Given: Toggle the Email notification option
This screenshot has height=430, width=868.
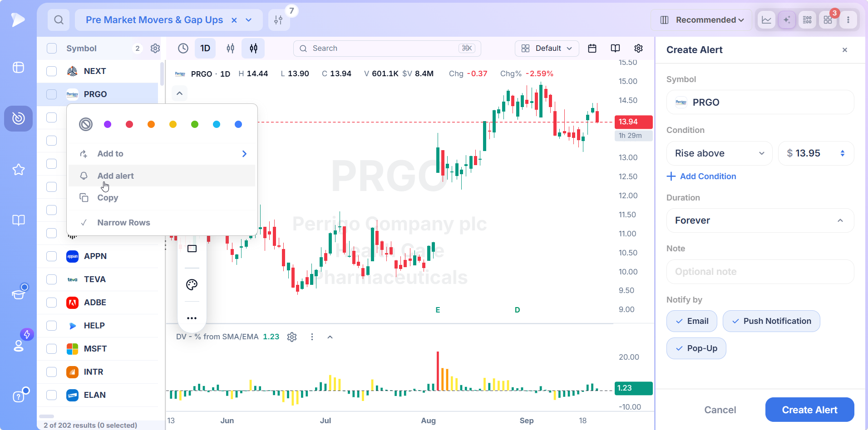Looking at the screenshot, I should (691, 321).
